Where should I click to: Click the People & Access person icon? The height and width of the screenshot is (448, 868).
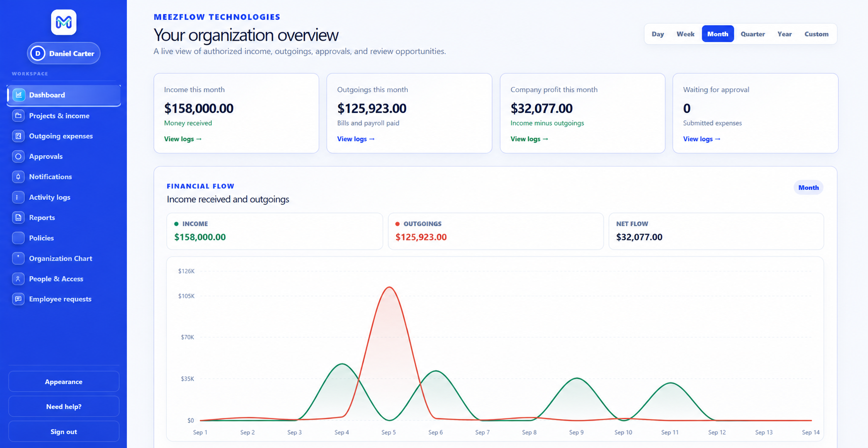click(x=18, y=278)
